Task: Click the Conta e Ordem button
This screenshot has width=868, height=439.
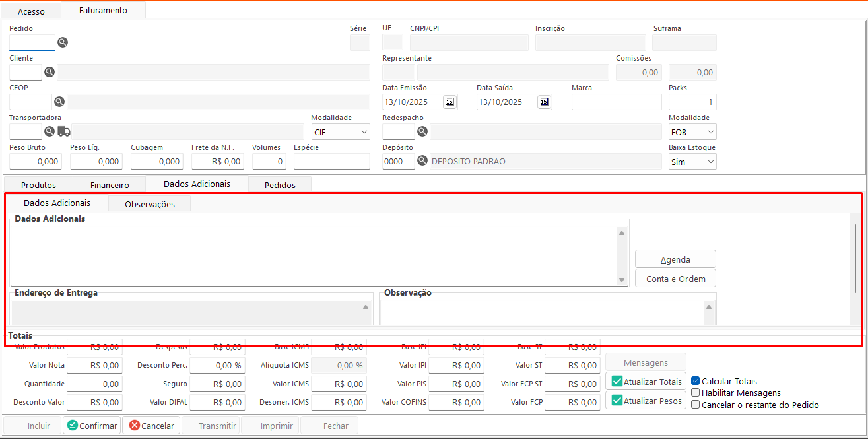Action: pos(675,279)
